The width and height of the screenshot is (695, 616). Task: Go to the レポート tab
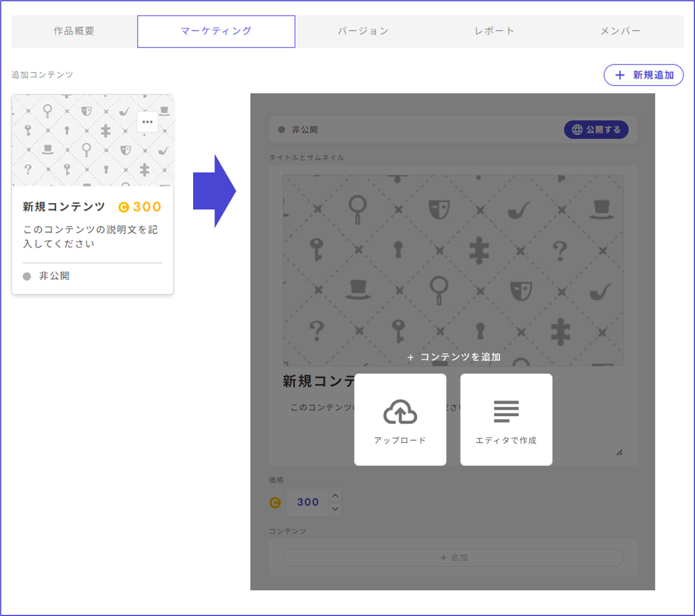(x=494, y=31)
